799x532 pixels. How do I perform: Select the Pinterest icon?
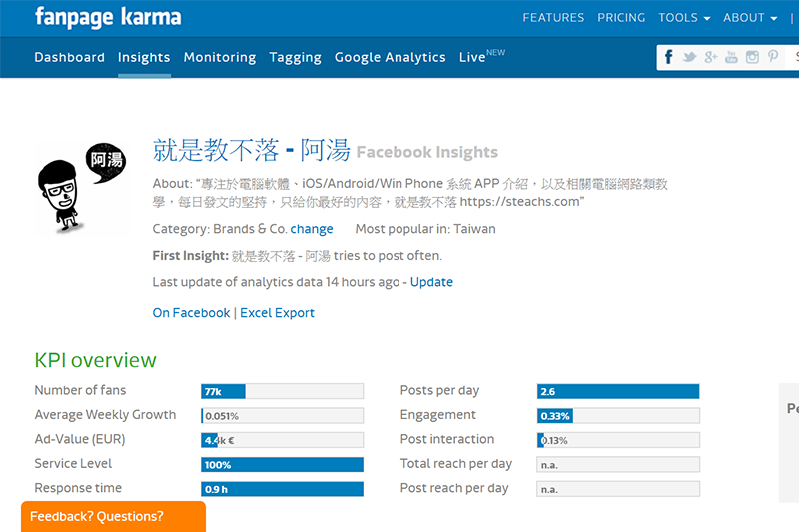click(x=773, y=57)
